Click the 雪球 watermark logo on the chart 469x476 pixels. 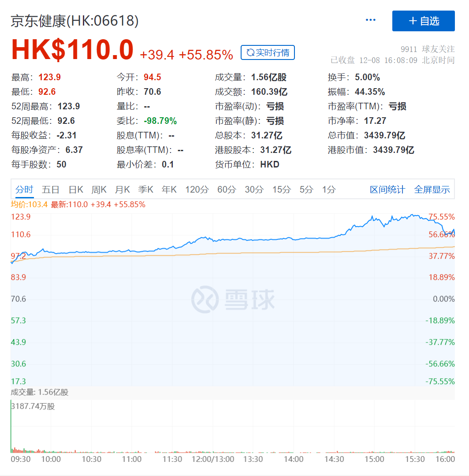click(234, 298)
